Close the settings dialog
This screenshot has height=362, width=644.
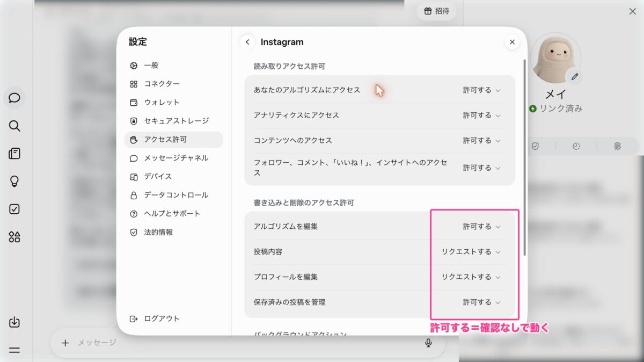(x=512, y=42)
